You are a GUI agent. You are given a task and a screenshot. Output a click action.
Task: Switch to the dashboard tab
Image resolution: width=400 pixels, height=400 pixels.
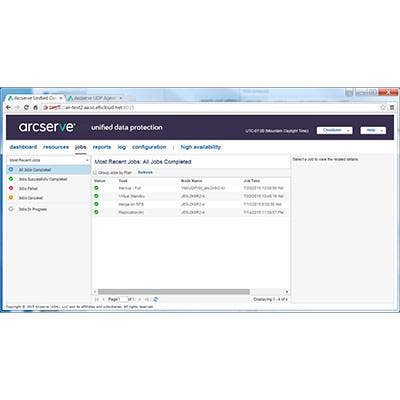[x=23, y=147]
